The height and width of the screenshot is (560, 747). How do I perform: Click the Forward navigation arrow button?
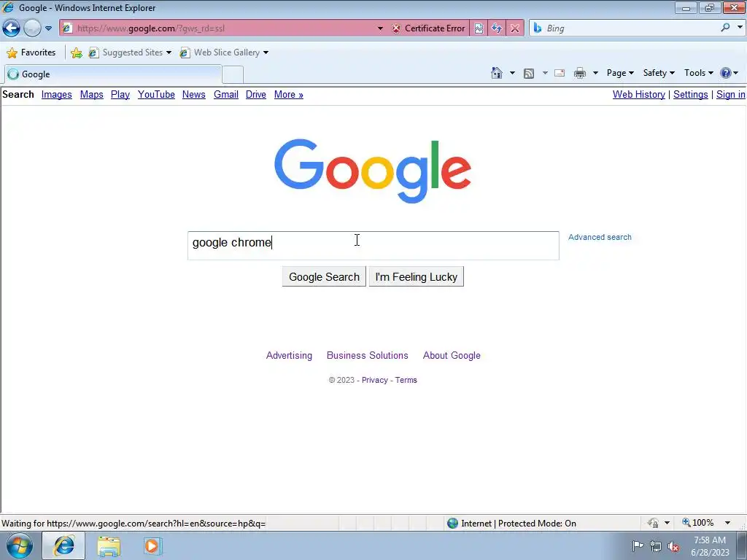pyautogui.click(x=32, y=28)
